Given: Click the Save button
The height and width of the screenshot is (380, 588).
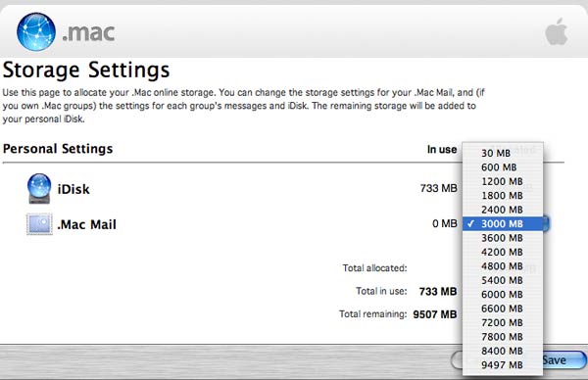Looking at the screenshot, I should point(564,360).
